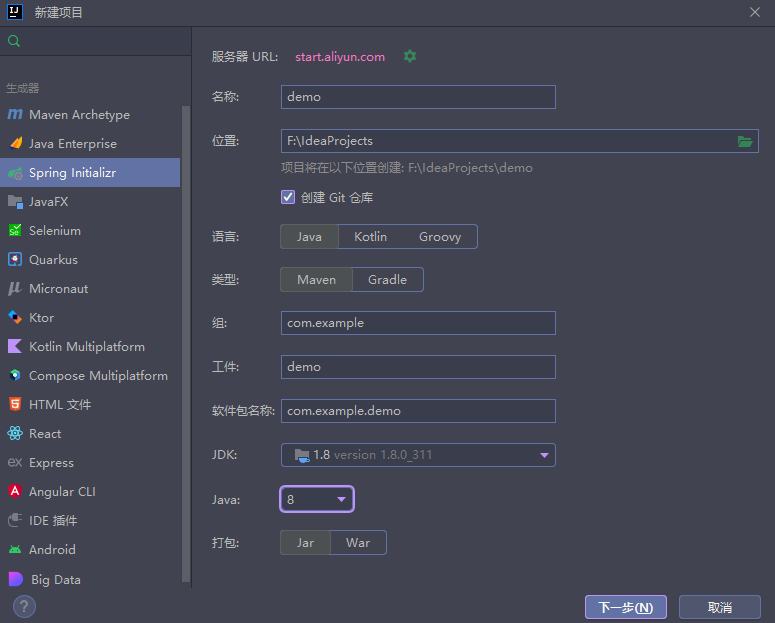The width and height of the screenshot is (775, 623).
Task: Select the Big Data generator row
Action: tap(90, 579)
